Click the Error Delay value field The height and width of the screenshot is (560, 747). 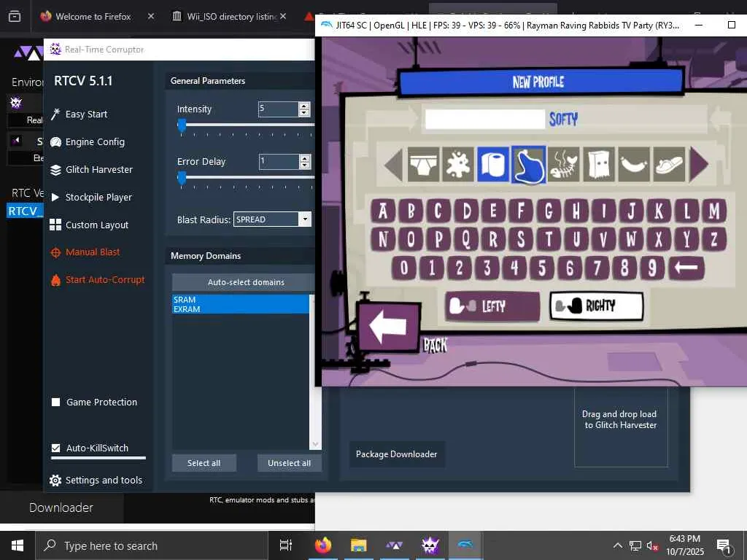pyautogui.click(x=279, y=161)
